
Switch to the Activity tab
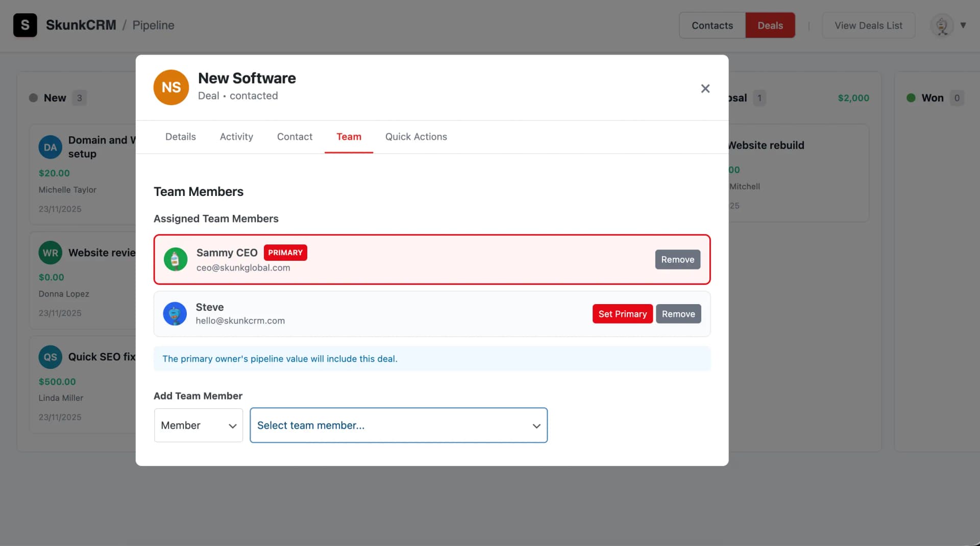[x=236, y=137]
